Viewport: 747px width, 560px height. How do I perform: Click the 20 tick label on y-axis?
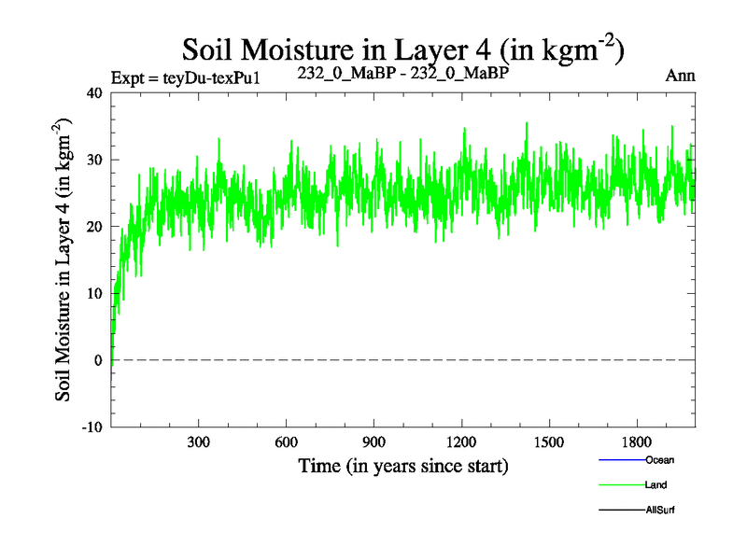coord(93,226)
